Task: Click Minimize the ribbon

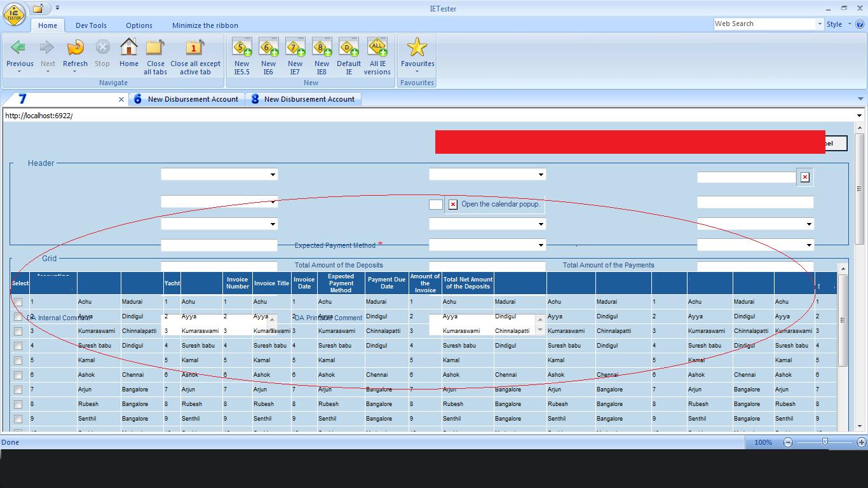Action: click(205, 25)
